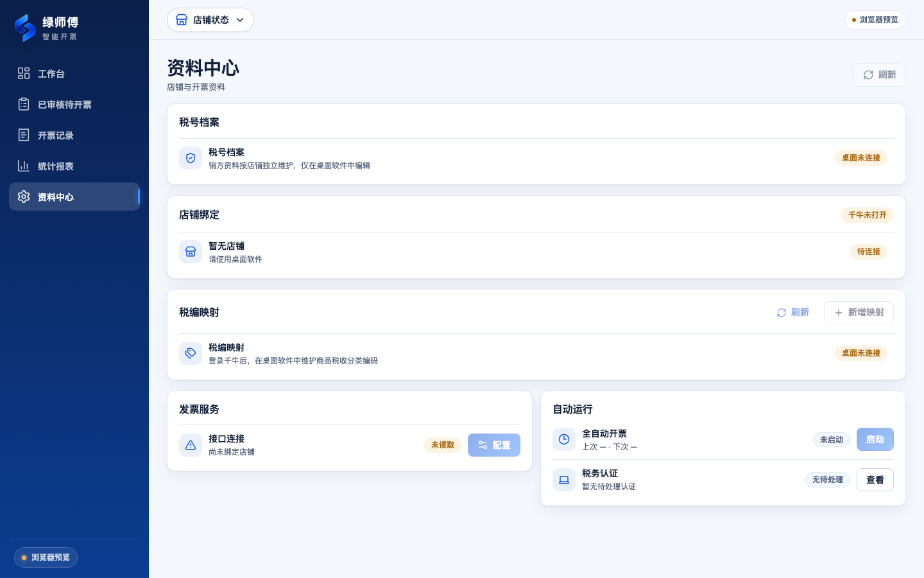Image resolution: width=924 pixels, height=578 pixels.
Task: Click the sliders icon in 配置 button
Action: pos(483,445)
